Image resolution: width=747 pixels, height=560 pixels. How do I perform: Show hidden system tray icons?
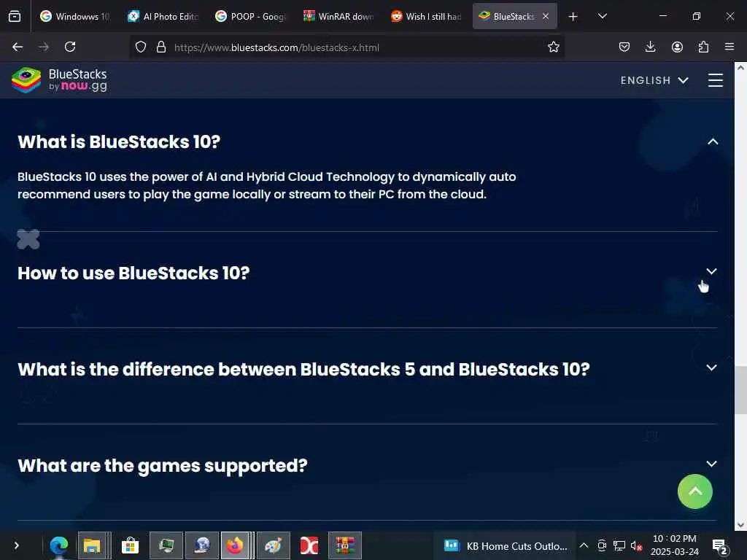click(584, 545)
